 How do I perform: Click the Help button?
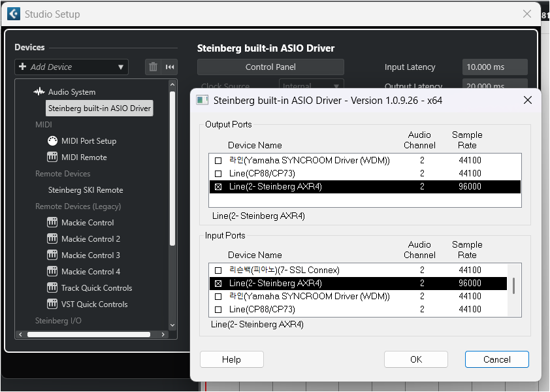coord(231,359)
